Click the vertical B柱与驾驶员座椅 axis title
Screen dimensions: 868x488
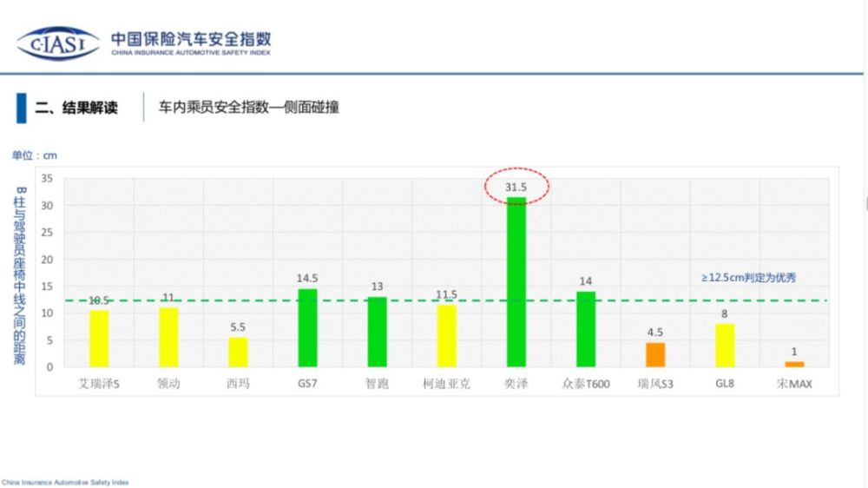pyautogui.click(x=20, y=275)
